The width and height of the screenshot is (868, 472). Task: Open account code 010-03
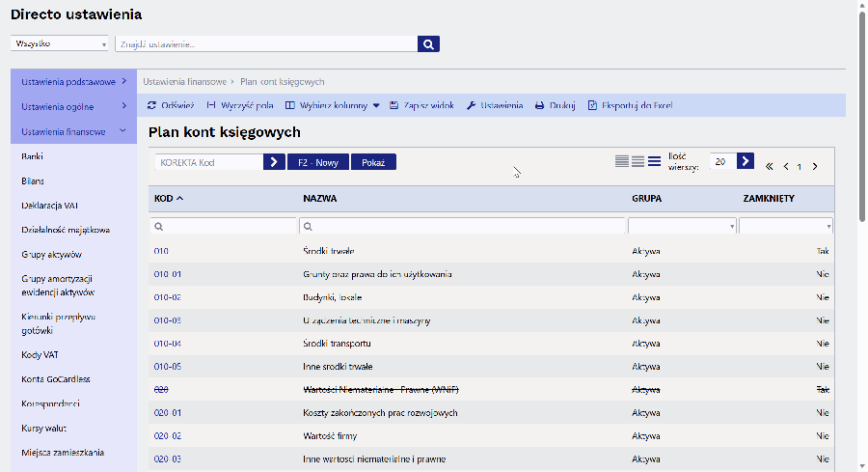[167, 320]
